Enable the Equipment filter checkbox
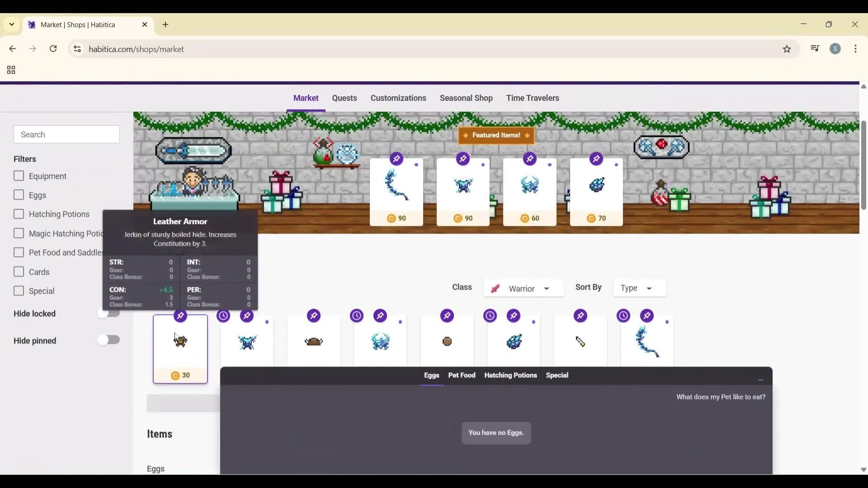868x488 pixels. click(19, 176)
